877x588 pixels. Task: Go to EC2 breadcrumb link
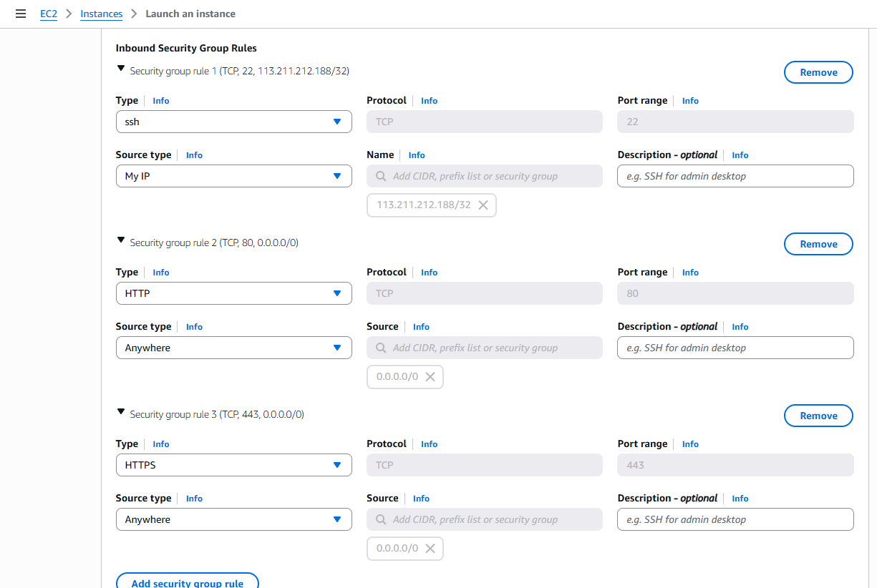(49, 14)
